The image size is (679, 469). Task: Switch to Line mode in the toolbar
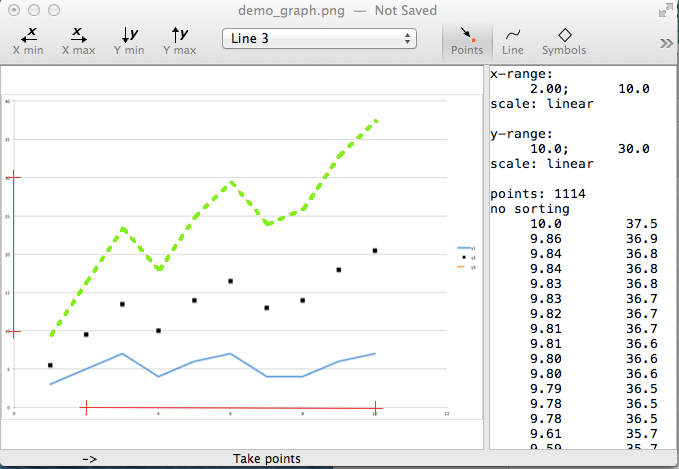pos(513,40)
